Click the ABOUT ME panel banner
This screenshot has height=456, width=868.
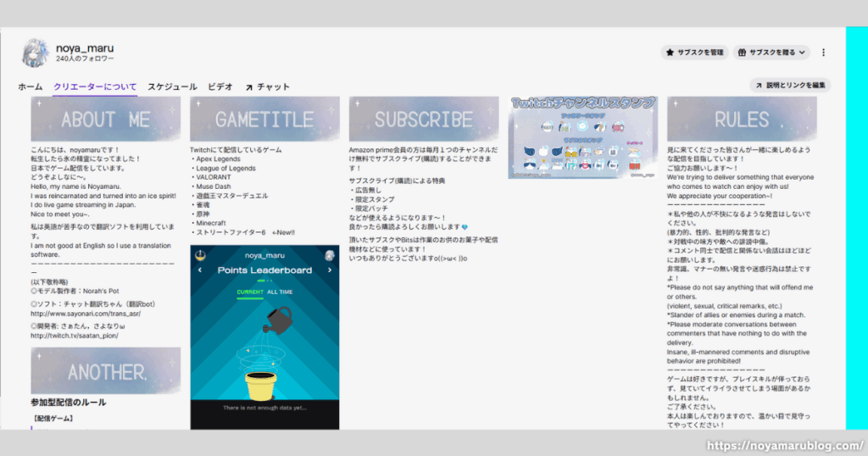pos(106,119)
